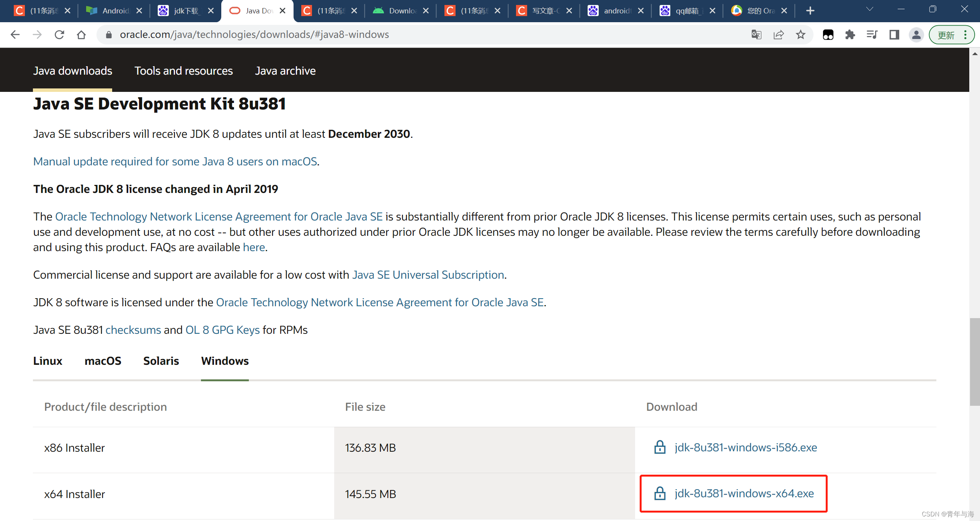Open the tab search chevron
This screenshot has width=980, height=521.
point(869,8)
